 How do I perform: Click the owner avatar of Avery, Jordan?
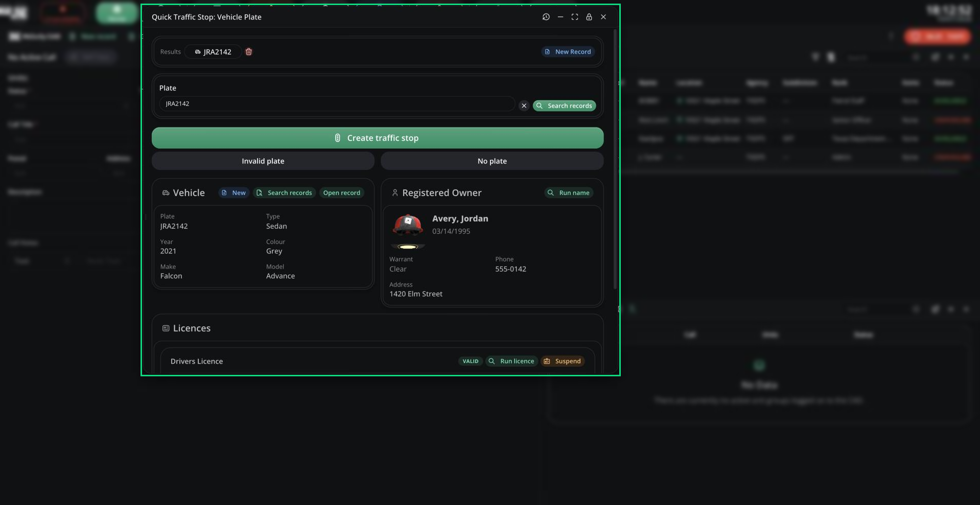coord(408,231)
